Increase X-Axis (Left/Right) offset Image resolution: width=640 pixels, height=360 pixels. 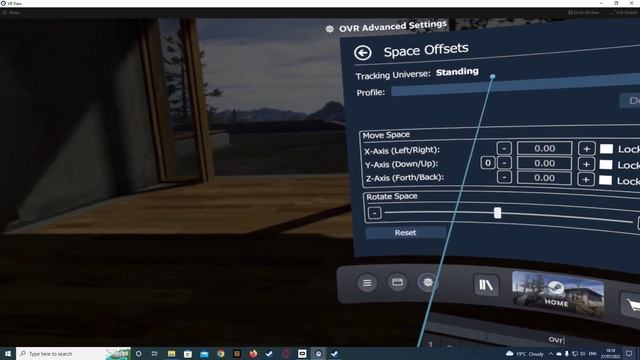click(587, 149)
